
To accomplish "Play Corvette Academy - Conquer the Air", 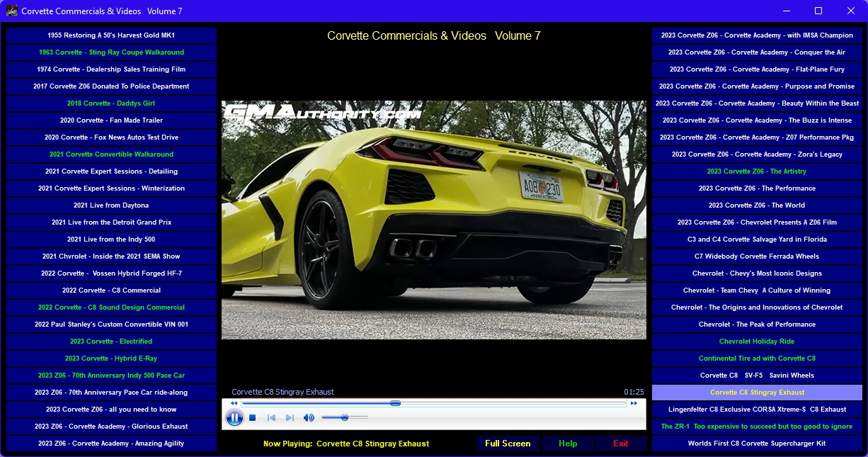I will [757, 52].
